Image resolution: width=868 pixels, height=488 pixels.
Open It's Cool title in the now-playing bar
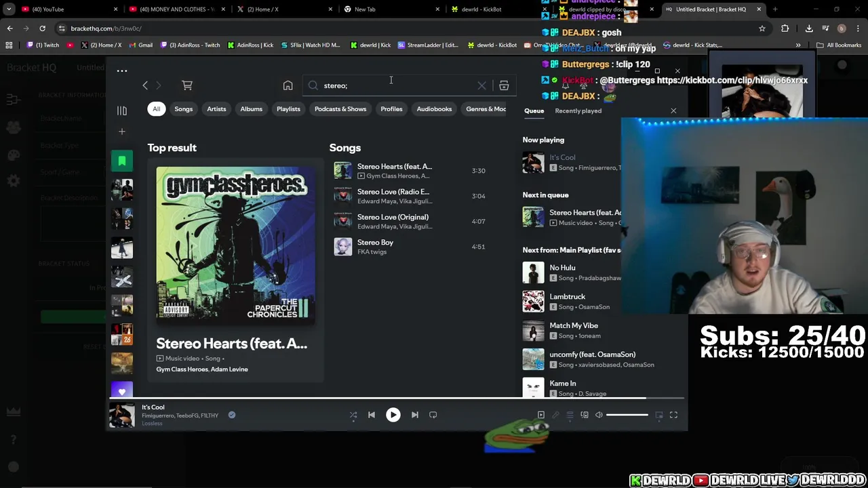[x=153, y=407]
